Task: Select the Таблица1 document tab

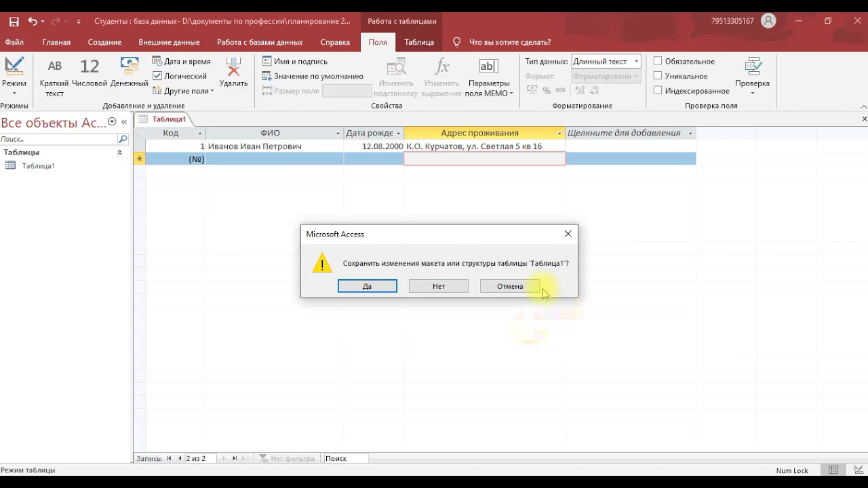Action: click(163, 119)
